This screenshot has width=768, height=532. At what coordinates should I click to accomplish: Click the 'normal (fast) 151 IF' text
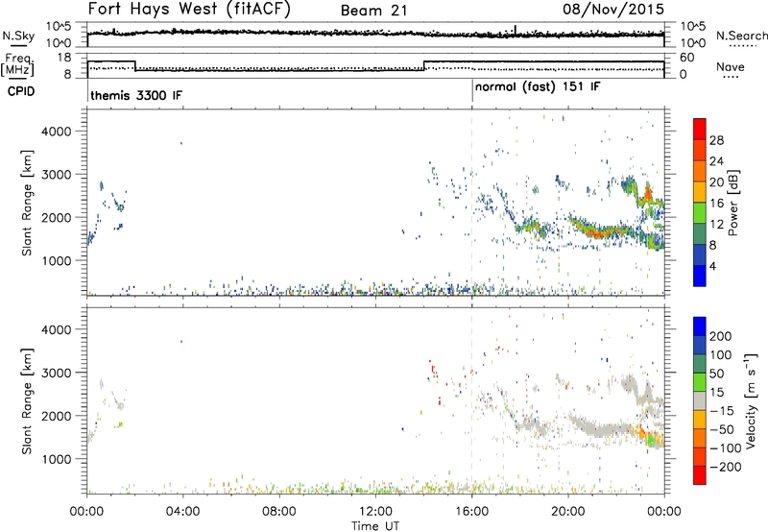tap(538, 87)
